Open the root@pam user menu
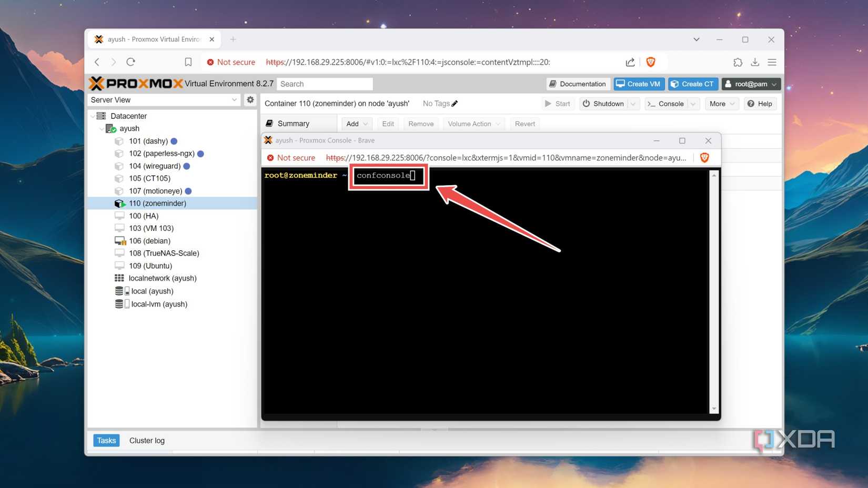868x488 pixels. (751, 84)
